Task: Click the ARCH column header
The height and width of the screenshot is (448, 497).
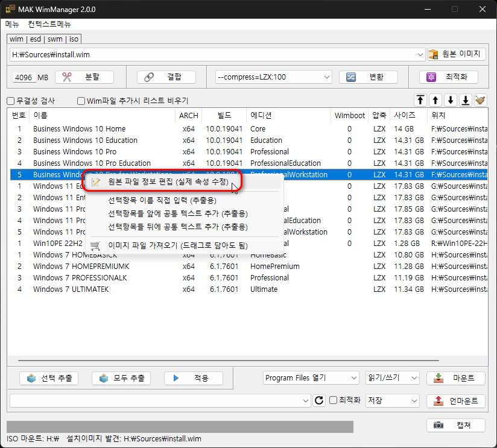Action: click(189, 115)
